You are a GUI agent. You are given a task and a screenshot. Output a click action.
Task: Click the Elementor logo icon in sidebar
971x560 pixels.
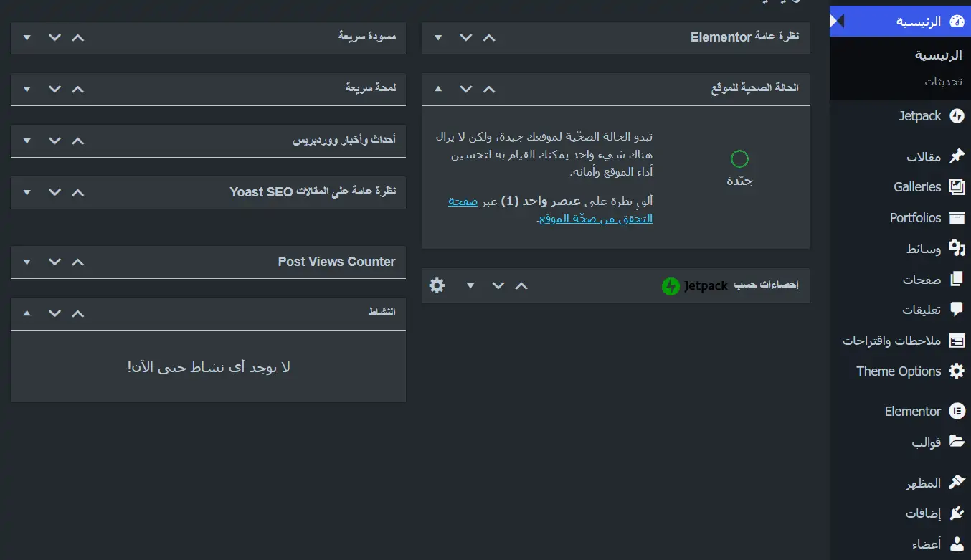(x=957, y=412)
